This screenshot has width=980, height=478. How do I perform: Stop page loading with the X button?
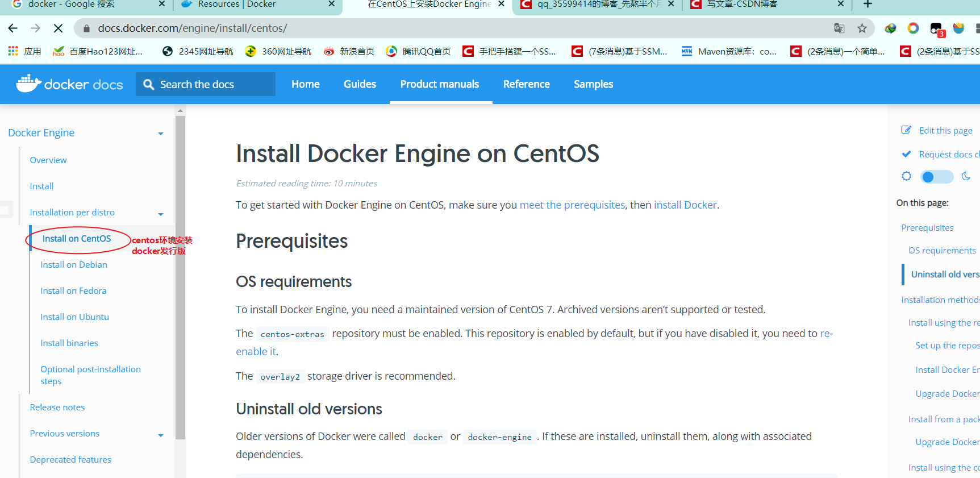pos(58,28)
